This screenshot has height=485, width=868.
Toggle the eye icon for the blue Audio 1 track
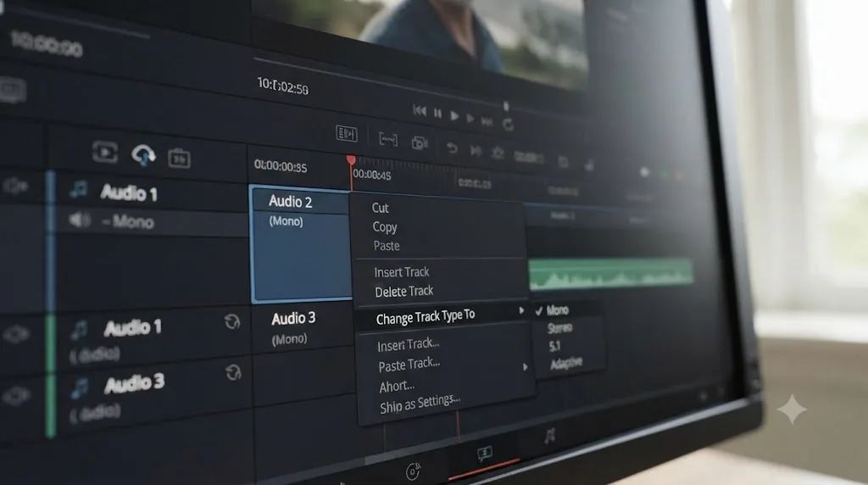pyautogui.click(x=15, y=186)
